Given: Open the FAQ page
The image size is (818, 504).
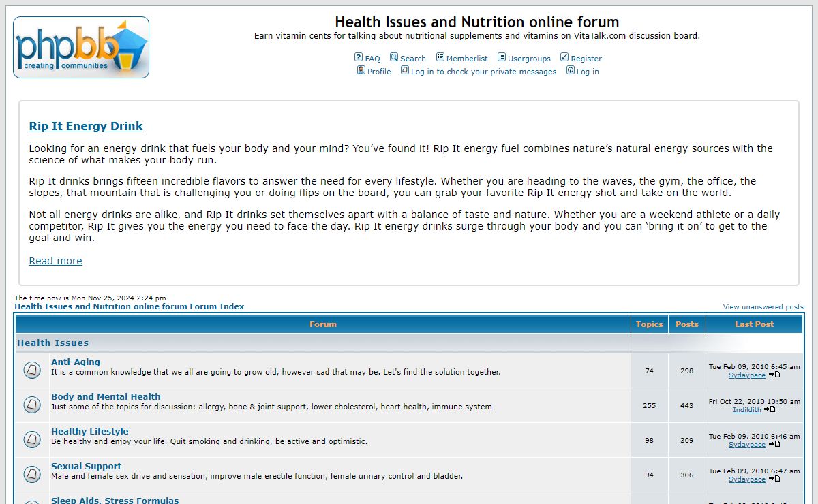Looking at the screenshot, I should coord(372,59).
